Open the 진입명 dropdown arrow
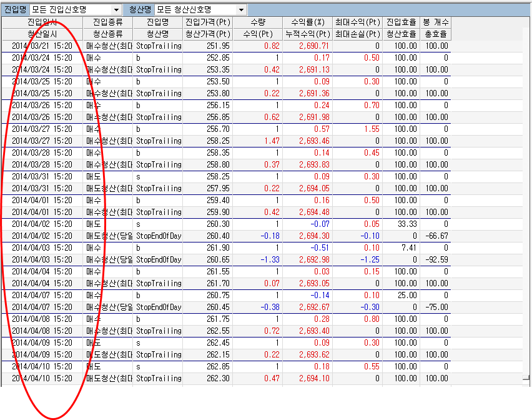The width and height of the screenshot is (532, 420). [x=116, y=10]
